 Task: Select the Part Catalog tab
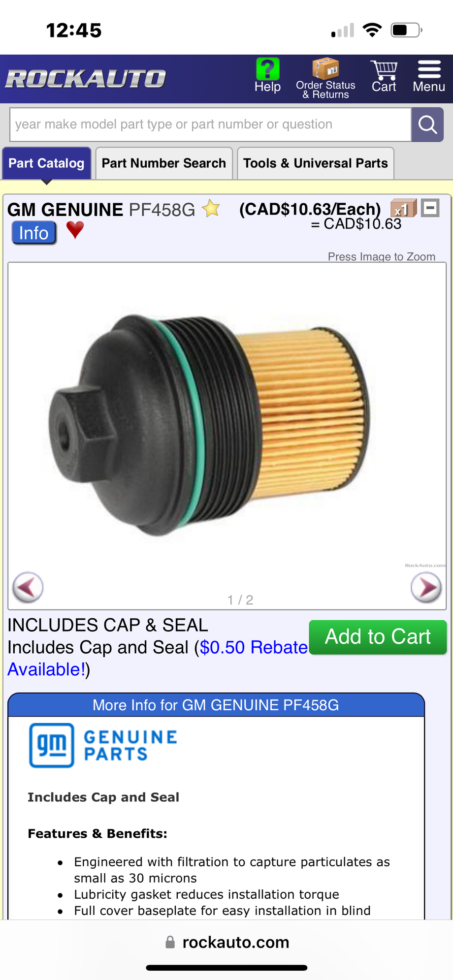click(x=47, y=163)
